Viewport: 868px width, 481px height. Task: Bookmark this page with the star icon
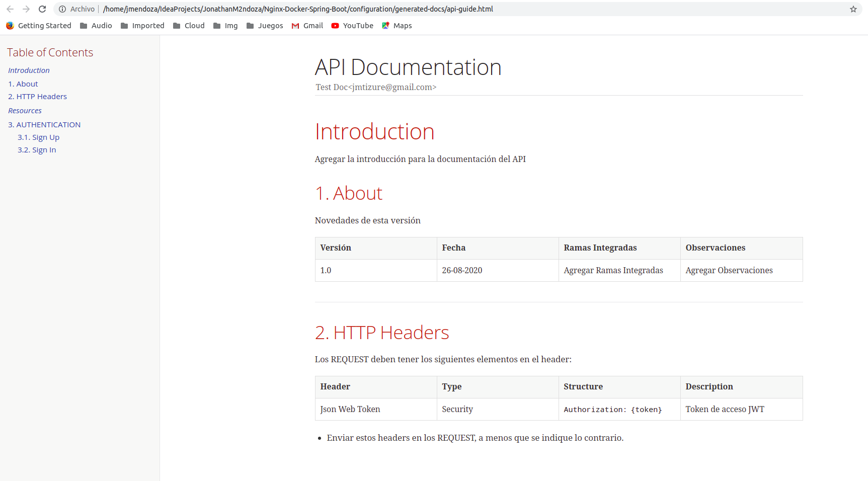tap(853, 9)
